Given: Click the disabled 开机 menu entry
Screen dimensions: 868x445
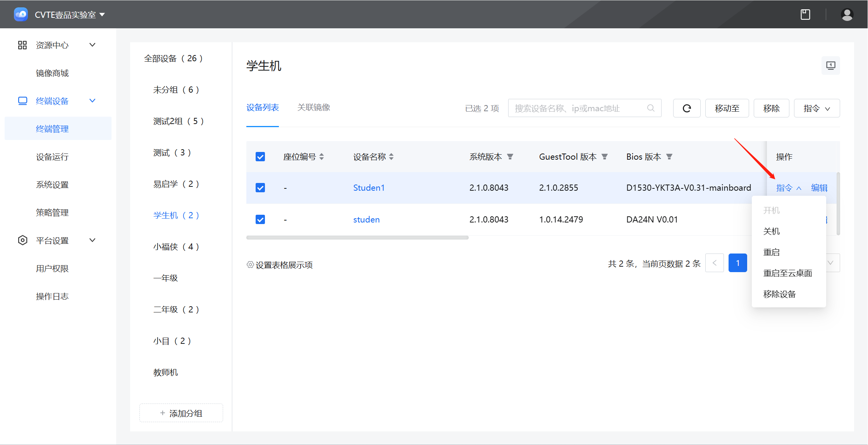Looking at the screenshot, I should click(x=789, y=210).
